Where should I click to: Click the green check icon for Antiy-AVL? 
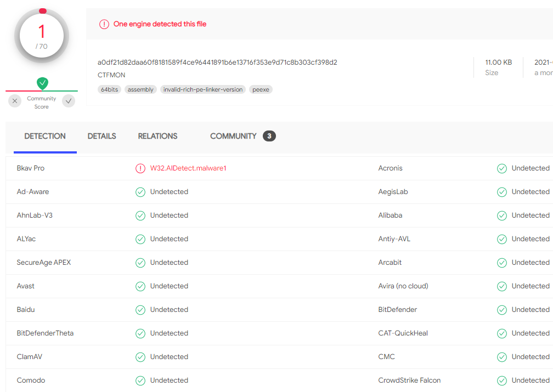coord(502,240)
